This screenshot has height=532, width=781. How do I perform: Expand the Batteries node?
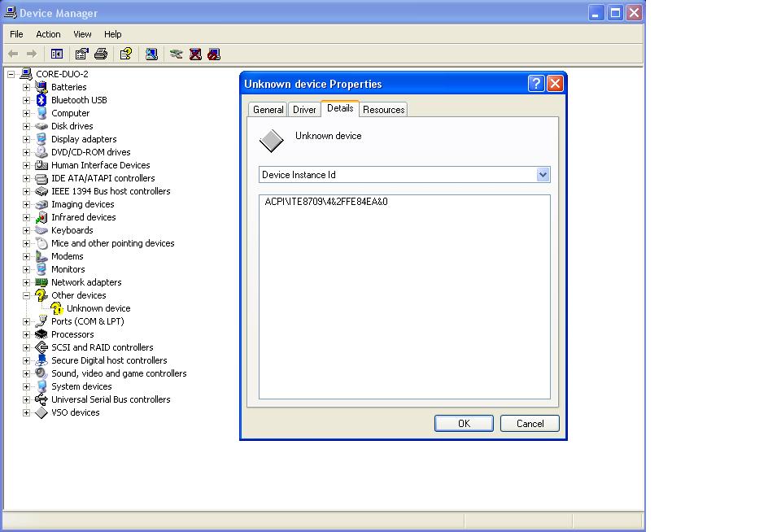pyautogui.click(x=26, y=87)
